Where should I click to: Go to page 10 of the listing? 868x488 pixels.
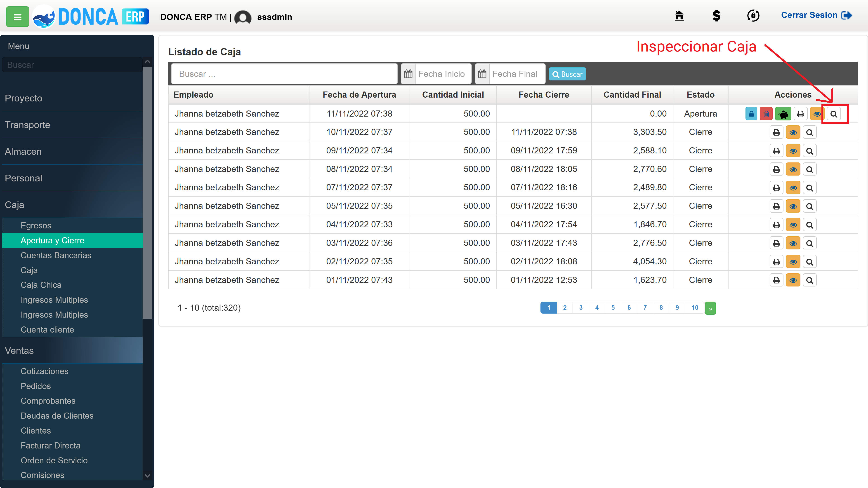[x=695, y=307]
